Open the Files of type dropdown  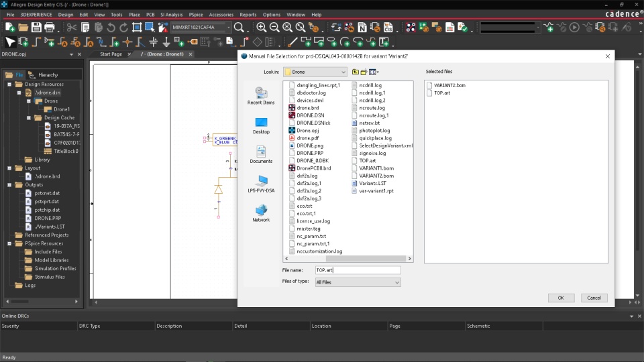pos(358,282)
